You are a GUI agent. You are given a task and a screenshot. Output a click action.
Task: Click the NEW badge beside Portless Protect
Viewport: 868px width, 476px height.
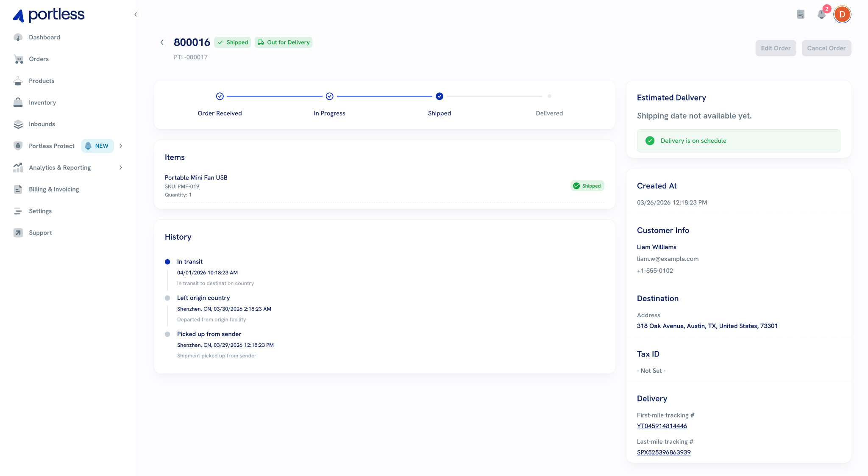(x=97, y=146)
